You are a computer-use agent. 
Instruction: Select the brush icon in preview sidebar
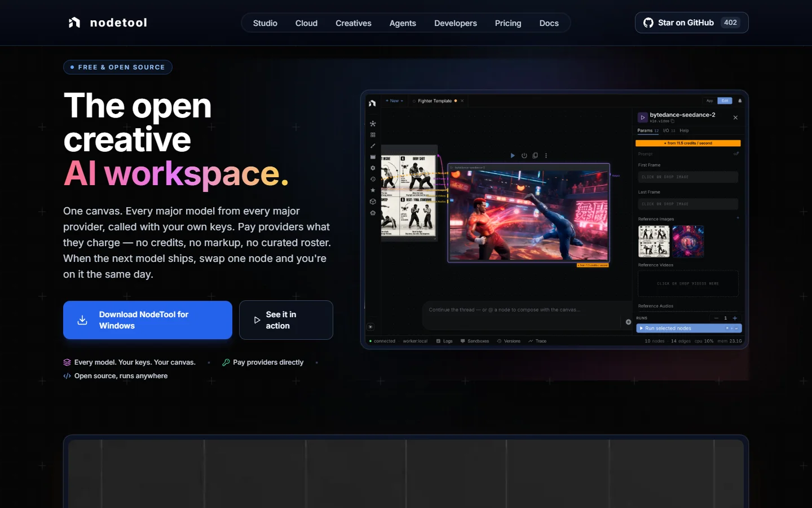[373, 146]
